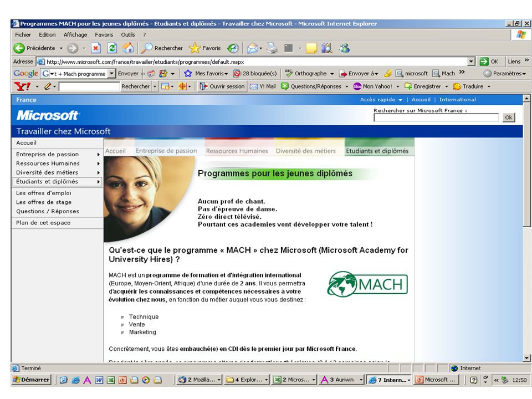Expand Enregistrer dropdown in Yahoo toolbar

(447, 86)
